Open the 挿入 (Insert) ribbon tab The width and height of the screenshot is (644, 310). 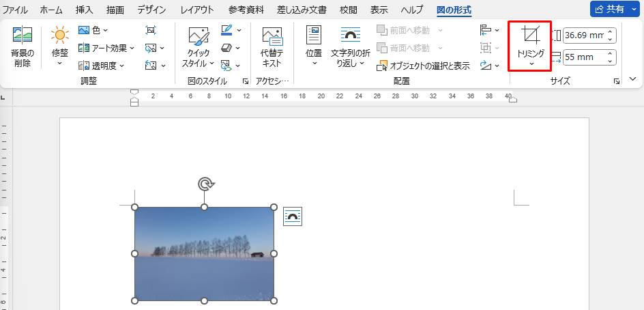click(84, 10)
